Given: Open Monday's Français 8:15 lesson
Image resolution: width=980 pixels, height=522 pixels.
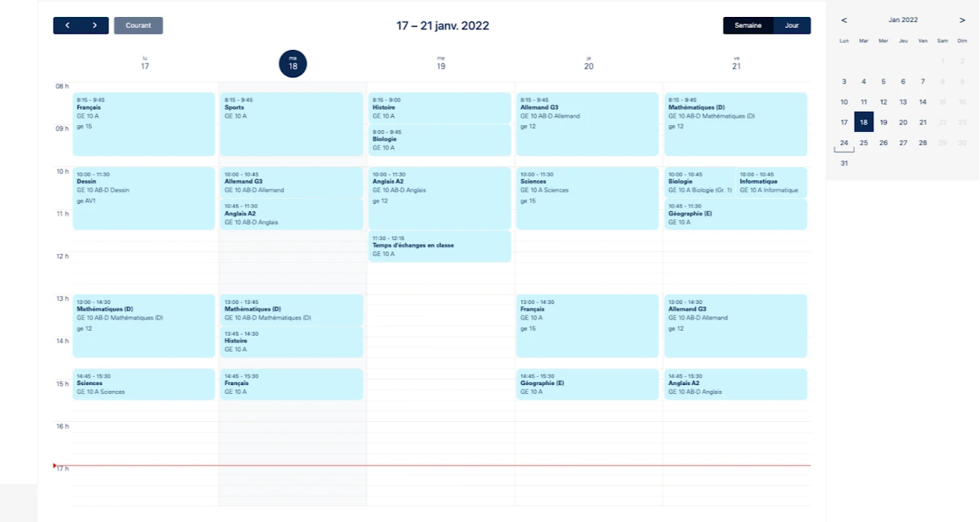Looking at the screenshot, I should click(144, 124).
